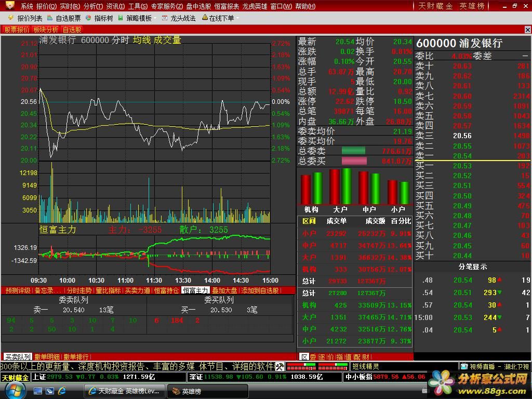Select the 分时走势 chart tab
Screen dimensions: 532x399
click(x=79, y=290)
